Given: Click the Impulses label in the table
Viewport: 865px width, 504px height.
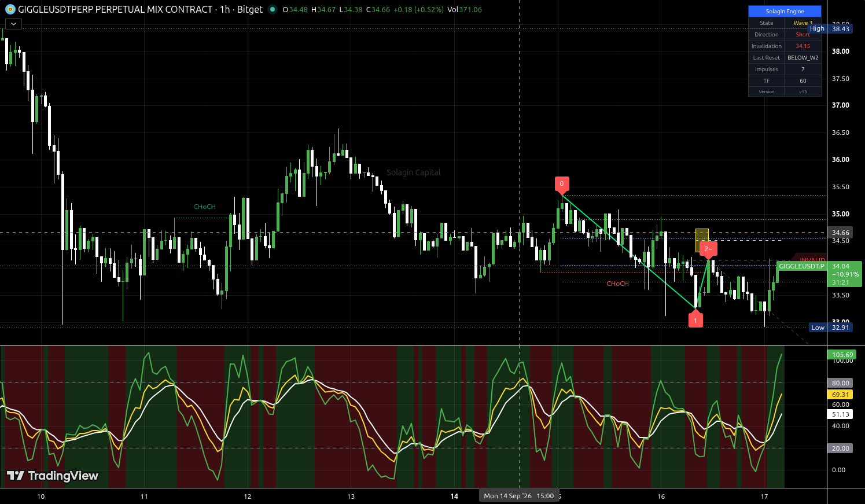Looking at the screenshot, I should click(766, 69).
